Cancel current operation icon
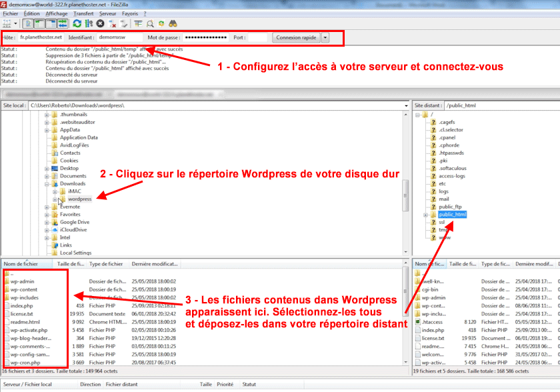Viewport: 560px width, 392px height. tap(101, 23)
